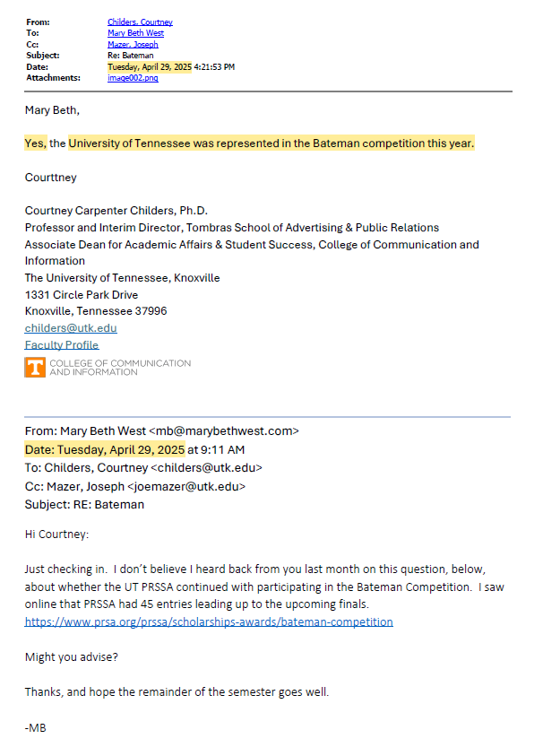The height and width of the screenshot is (756, 543).
Task: Click the "Subject: RE: Bateman" quoted line
Action: (x=84, y=504)
